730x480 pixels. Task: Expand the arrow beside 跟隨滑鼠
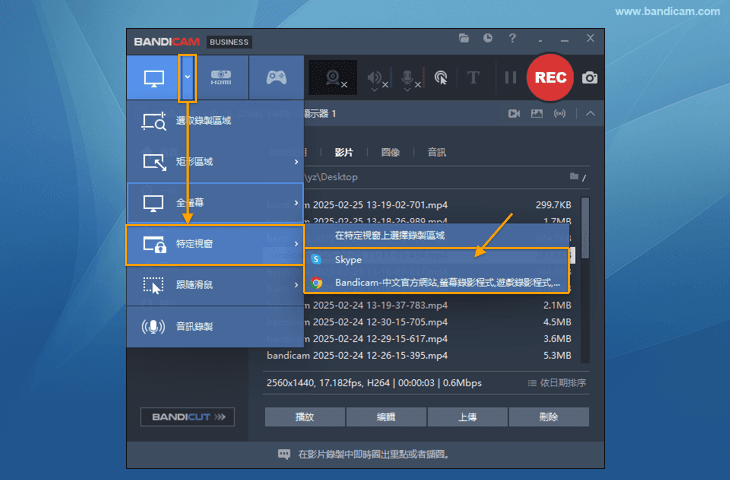click(296, 285)
